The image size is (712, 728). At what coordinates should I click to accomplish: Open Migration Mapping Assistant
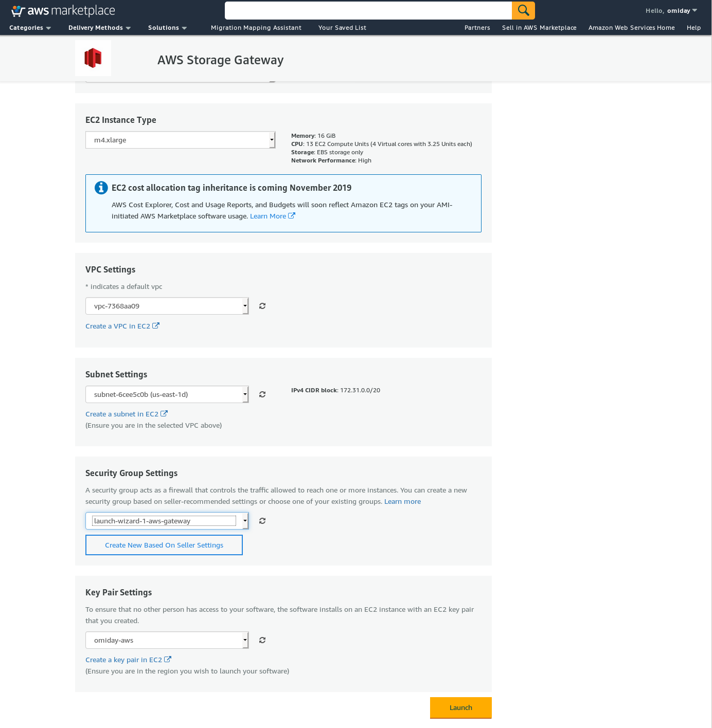point(256,28)
